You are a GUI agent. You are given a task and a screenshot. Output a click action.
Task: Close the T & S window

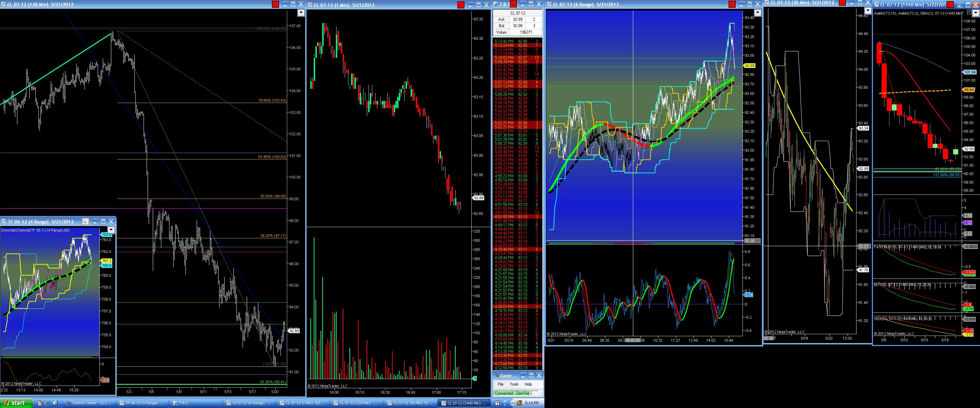[x=539, y=4]
